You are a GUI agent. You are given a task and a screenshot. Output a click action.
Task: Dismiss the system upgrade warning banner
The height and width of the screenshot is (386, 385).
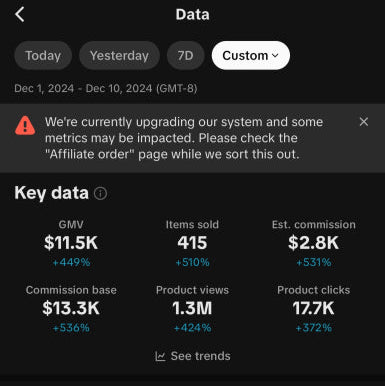pyautogui.click(x=364, y=122)
